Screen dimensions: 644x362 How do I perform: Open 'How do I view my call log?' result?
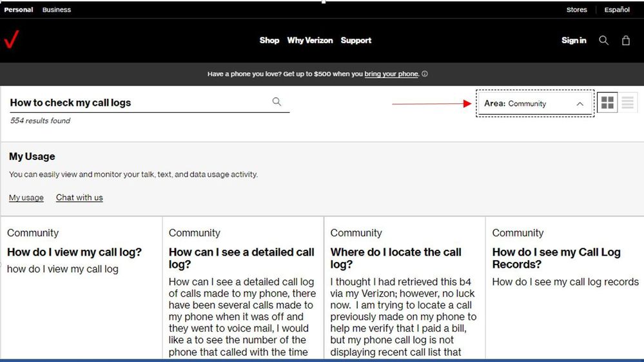(74, 252)
